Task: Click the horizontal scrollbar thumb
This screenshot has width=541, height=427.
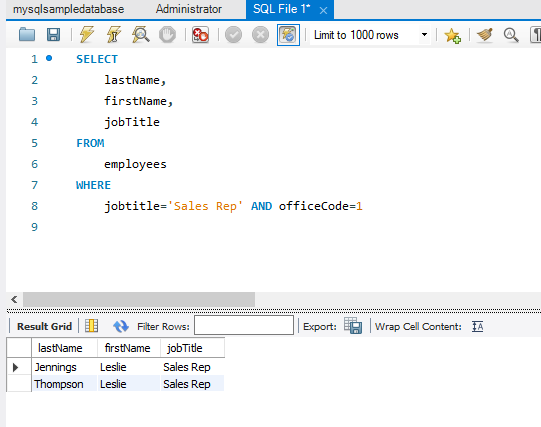Action: (139, 299)
